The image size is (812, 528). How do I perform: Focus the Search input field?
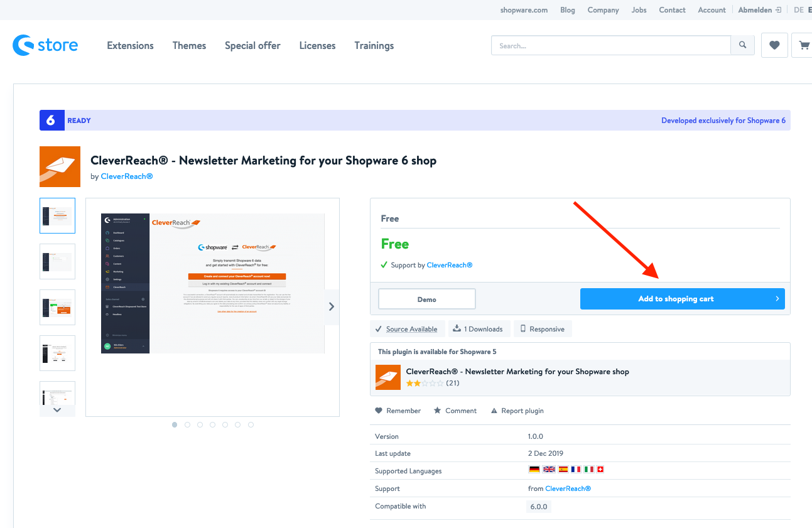[x=611, y=45]
